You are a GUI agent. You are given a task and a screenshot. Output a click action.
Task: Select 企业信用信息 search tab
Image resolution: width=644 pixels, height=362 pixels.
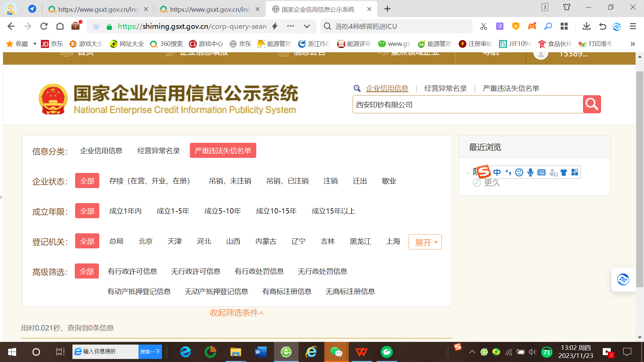(x=387, y=88)
